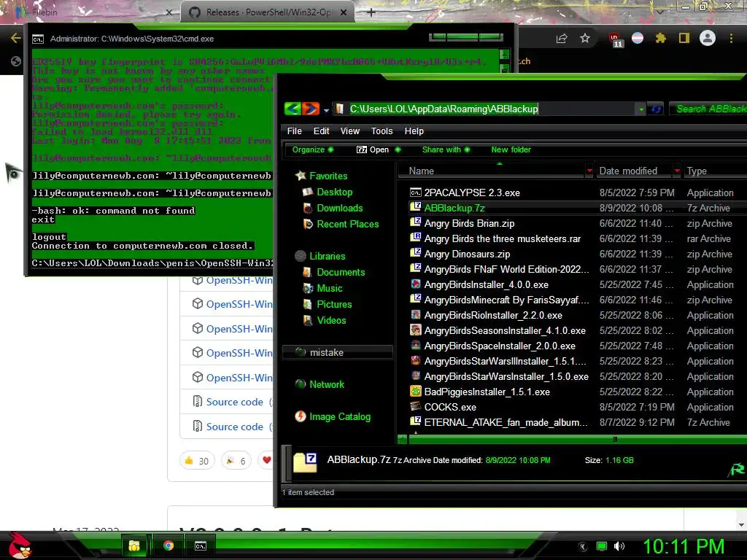
Task: Open Chrome profile avatar icon
Action: click(x=708, y=38)
